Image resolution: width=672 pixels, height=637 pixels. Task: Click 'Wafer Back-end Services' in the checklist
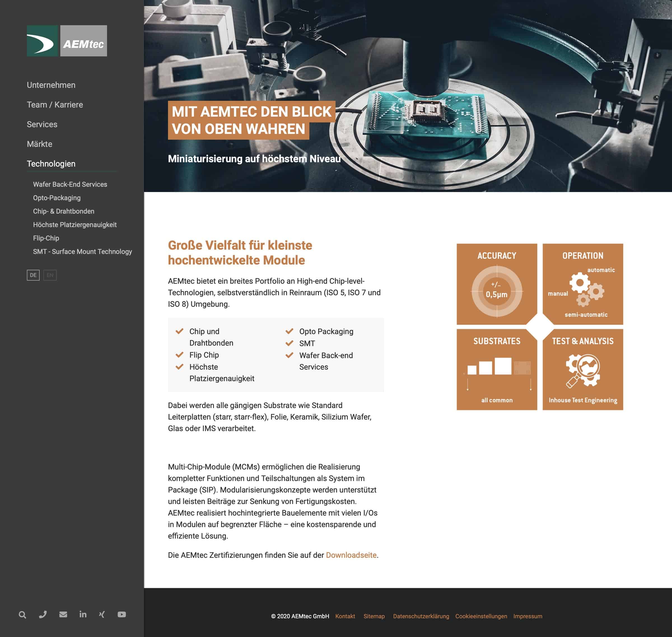(326, 361)
